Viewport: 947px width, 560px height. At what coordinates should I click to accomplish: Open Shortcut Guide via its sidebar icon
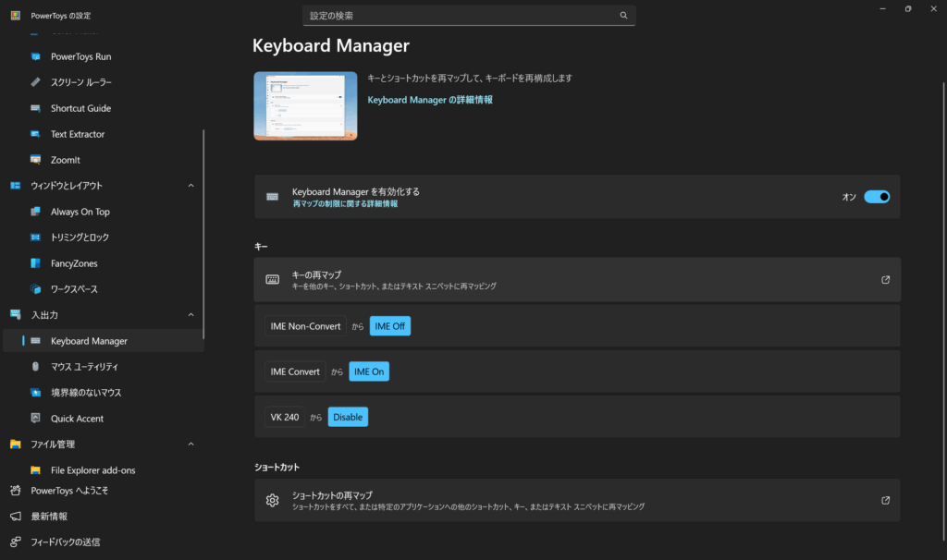point(36,108)
